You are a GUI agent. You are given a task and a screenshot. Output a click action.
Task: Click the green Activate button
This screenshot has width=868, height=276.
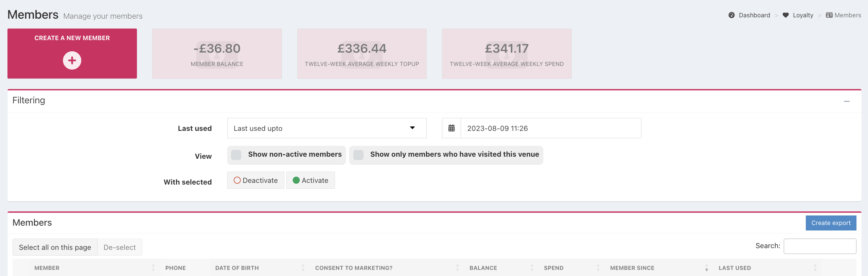(311, 180)
